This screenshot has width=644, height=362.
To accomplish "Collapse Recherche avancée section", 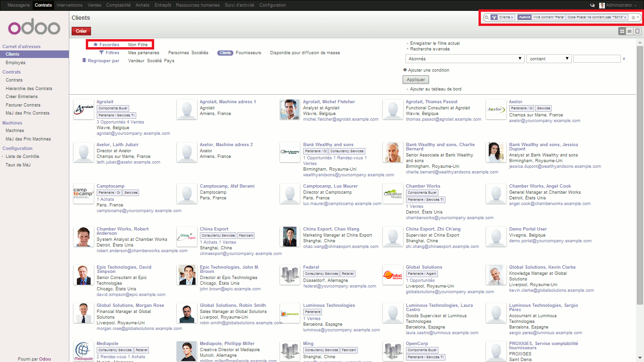I will (429, 49).
